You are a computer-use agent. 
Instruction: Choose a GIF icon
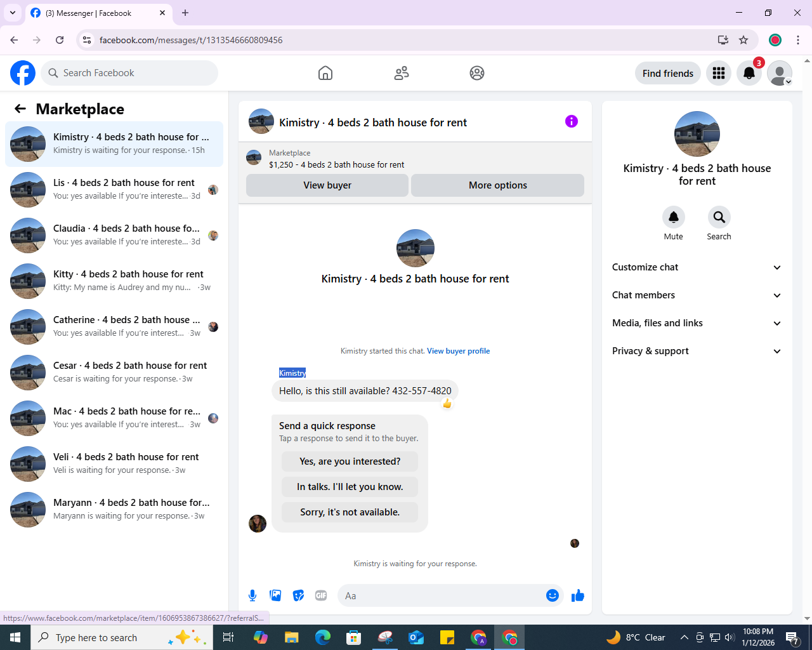(x=321, y=595)
